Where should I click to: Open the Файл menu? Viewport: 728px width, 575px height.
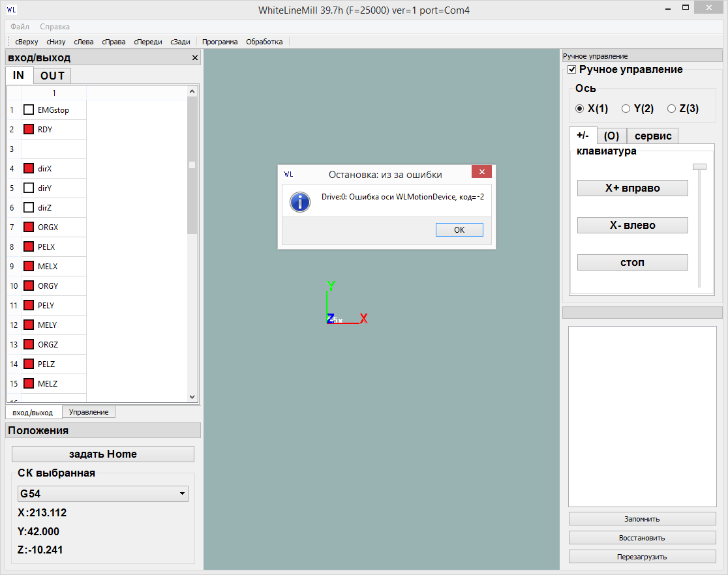tap(20, 27)
